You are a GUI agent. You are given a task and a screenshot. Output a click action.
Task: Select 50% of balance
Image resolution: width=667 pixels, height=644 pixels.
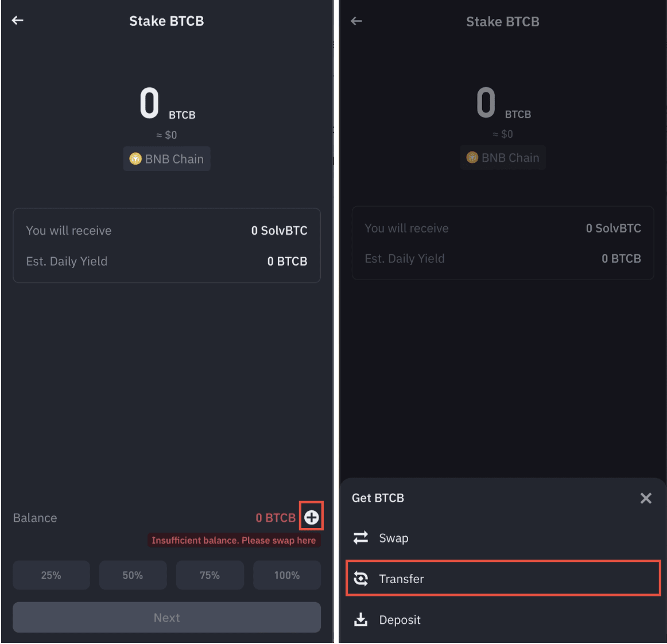pyautogui.click(x=133, y=575)
